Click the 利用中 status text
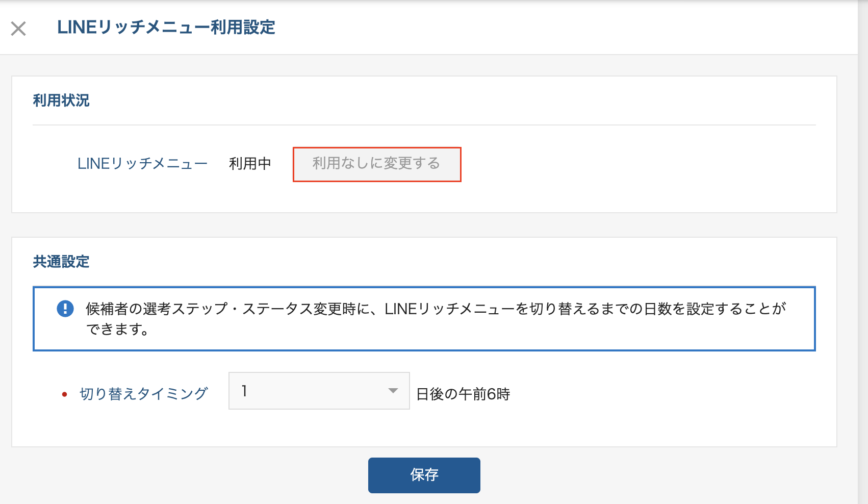The image size is (868, 504). click(250, 164)
